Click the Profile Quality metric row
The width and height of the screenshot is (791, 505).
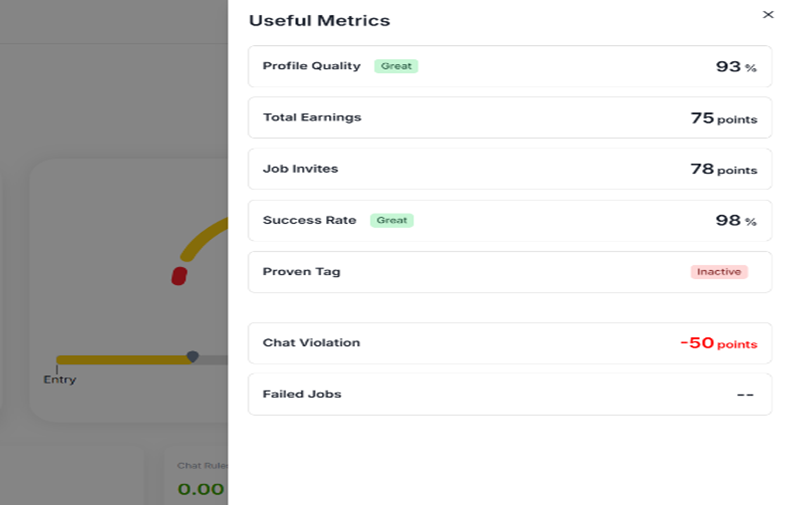point(510,67)
